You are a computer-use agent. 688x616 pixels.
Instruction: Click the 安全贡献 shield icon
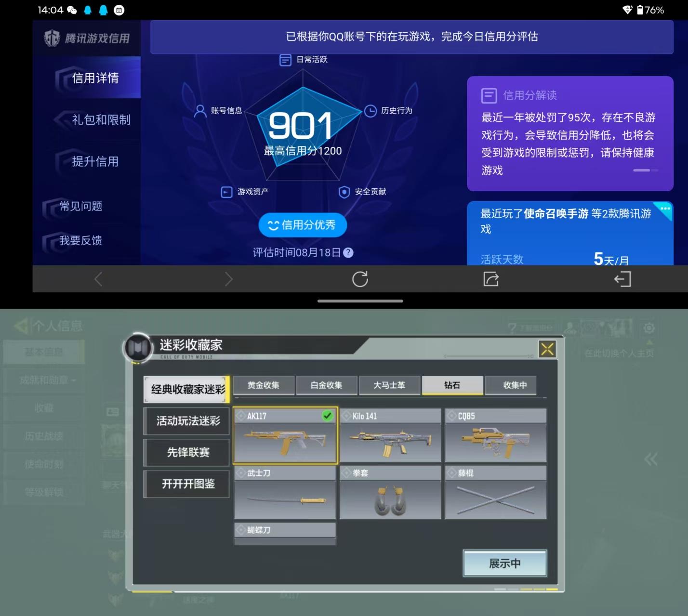tap(344, 192)
